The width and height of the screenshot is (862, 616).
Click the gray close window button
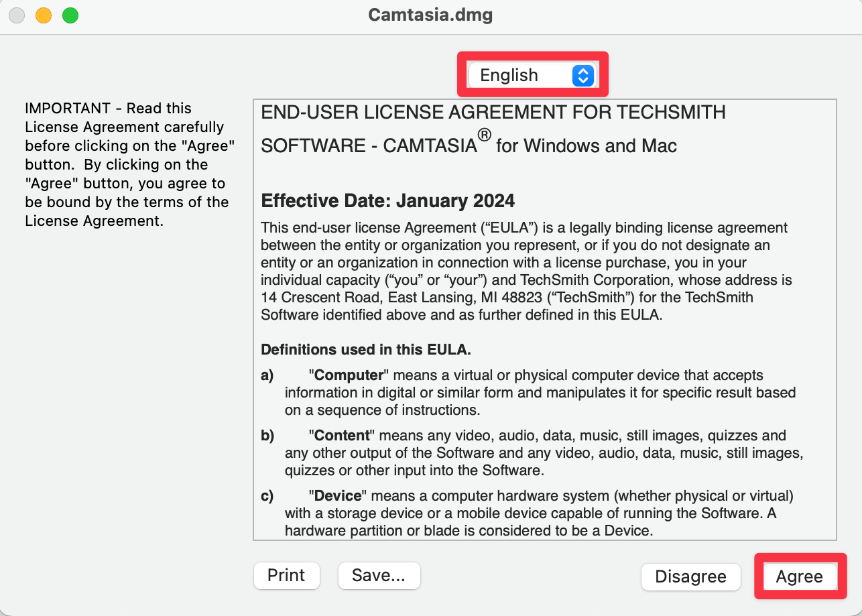(x=17, y=15)
